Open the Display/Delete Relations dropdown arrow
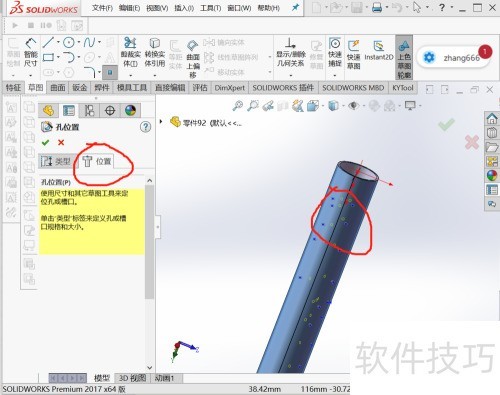This screenshot has height=395, width=500. point(291,75)
